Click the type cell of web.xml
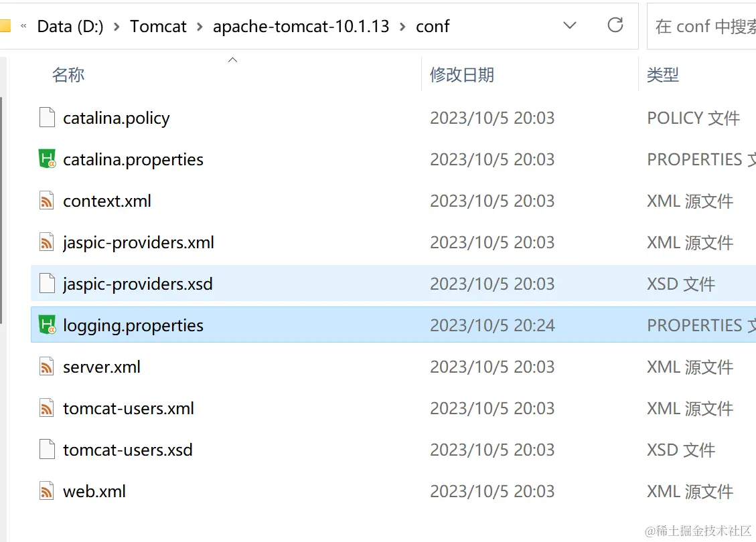Viewport: 756px width, 542px height. (690, 491)
